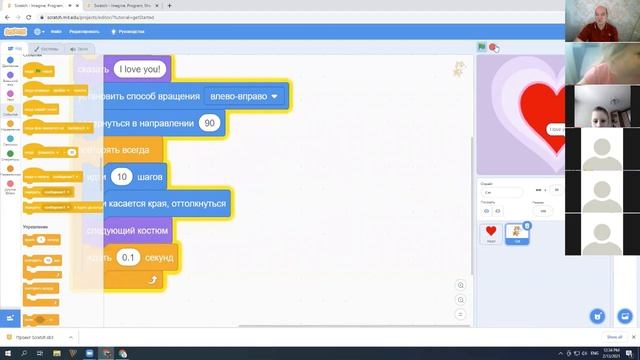Open the downloaded file chevron menu
Screen dimensions: 640x360
(x=71, y=337)
